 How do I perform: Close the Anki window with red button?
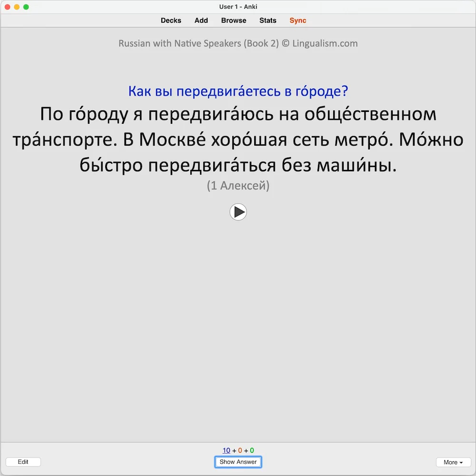8,7
